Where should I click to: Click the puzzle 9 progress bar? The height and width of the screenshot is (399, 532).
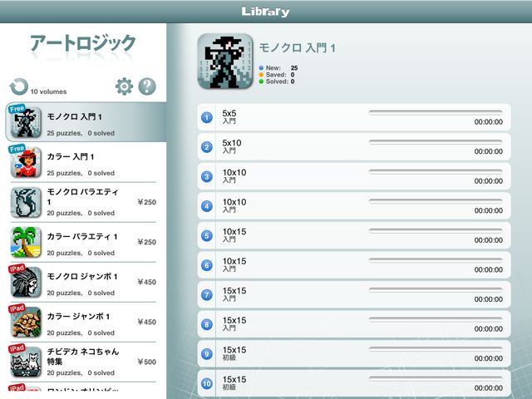point(436,349)
